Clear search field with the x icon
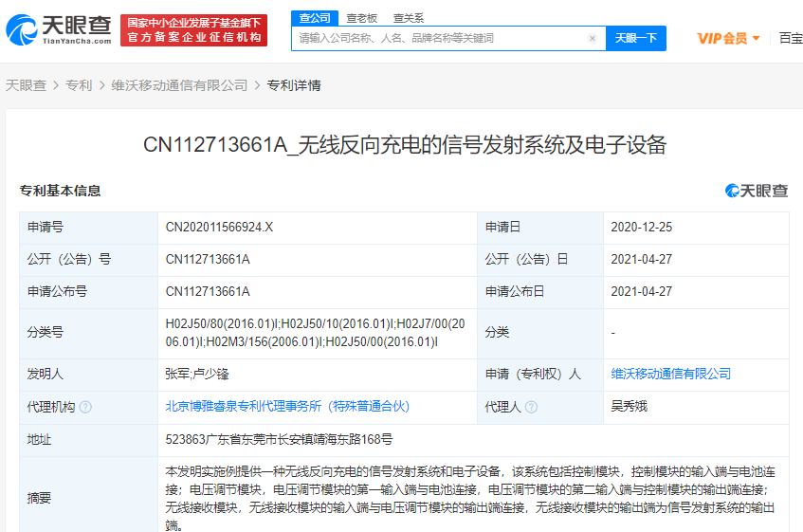The image size is (803, 532). point(592,38)
